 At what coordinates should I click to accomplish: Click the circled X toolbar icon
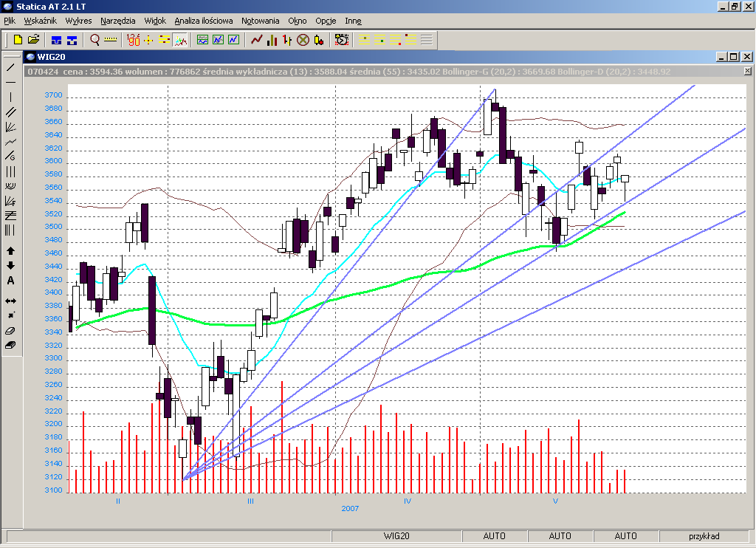(x=303, y=40)
